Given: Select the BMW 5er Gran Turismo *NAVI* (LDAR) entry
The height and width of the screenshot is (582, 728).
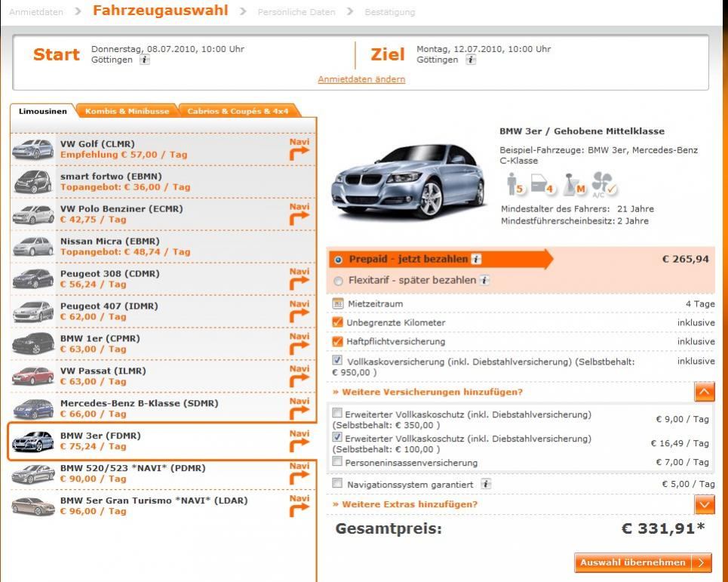Looking at the screenshot, I should point(163,506).
